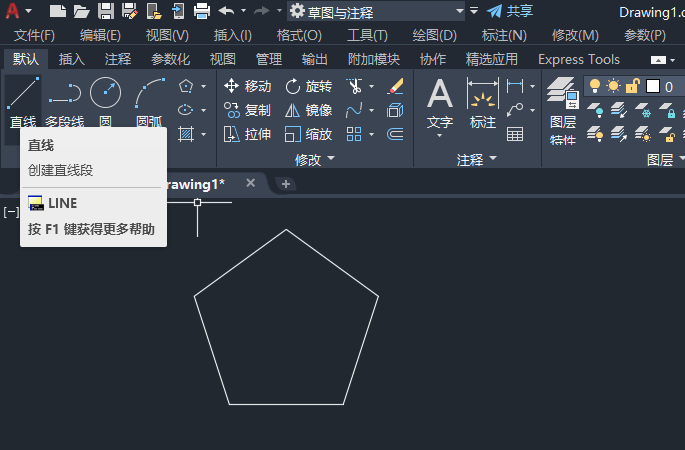The height and width of the screenshot is (450, 685).
Task: Click the white layer 0 color swatch
Action: pyautogui.click(x=653, y=86)
